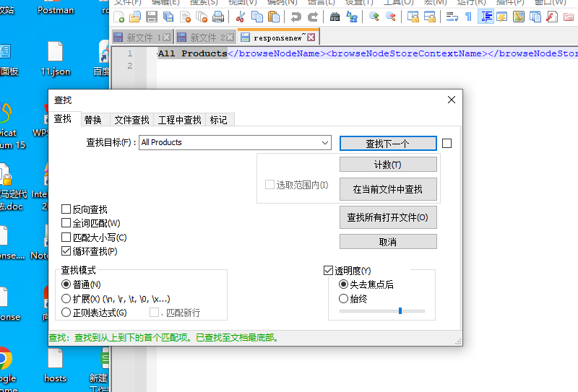Click the Redo toolbar icon
The image size is (578, 392).
[313, 17]
